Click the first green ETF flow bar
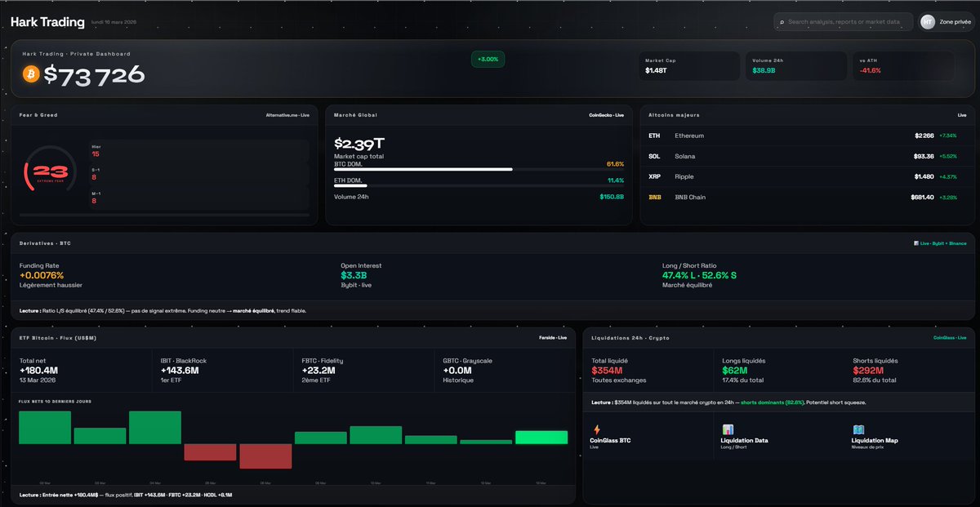Viewport: 980px width, 507px height. pos(45,428)
